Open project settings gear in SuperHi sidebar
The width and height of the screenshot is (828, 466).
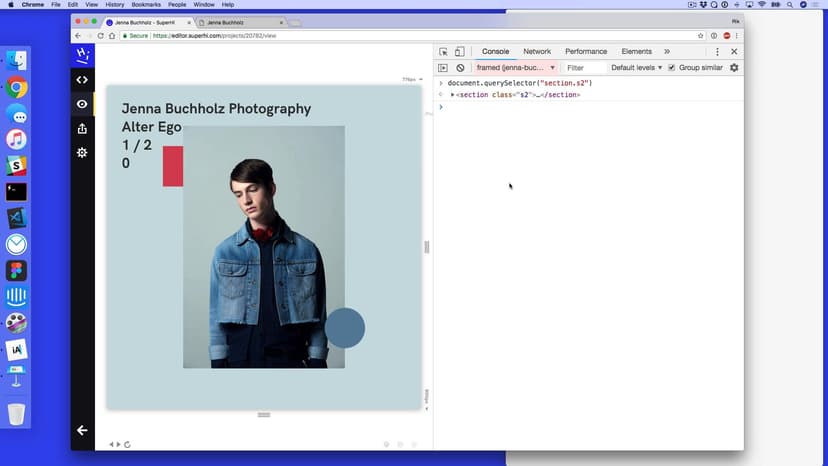tap(82, 153)
